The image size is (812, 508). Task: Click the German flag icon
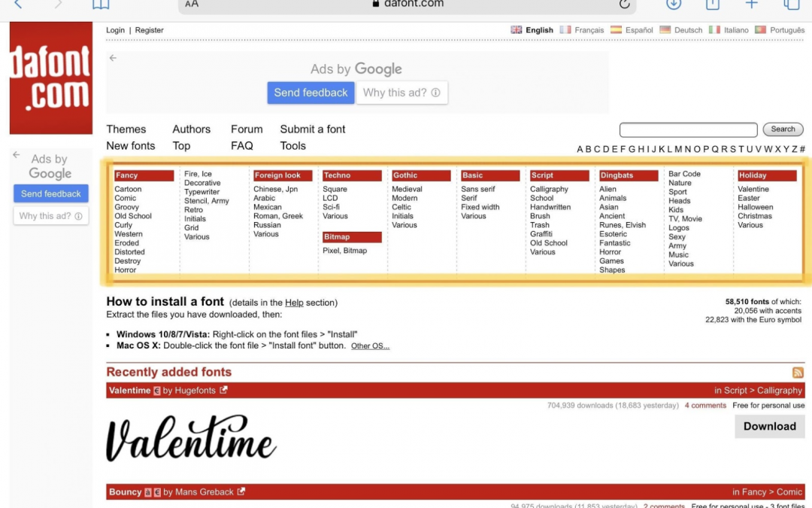click(665, 29)
